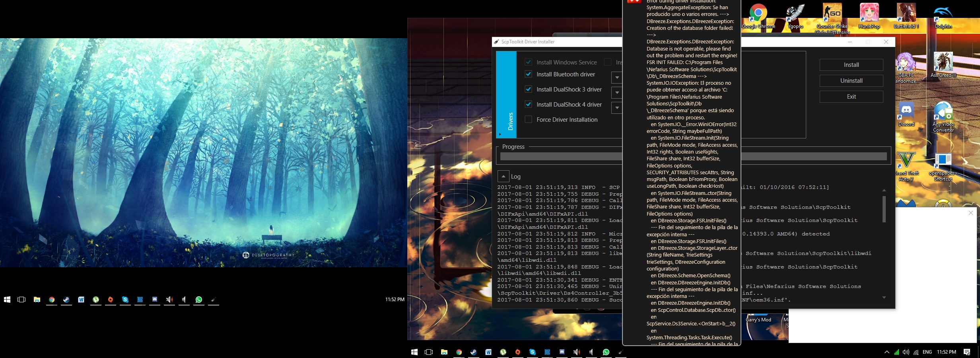Open the Google Chrome desktop shortcut

758,17
